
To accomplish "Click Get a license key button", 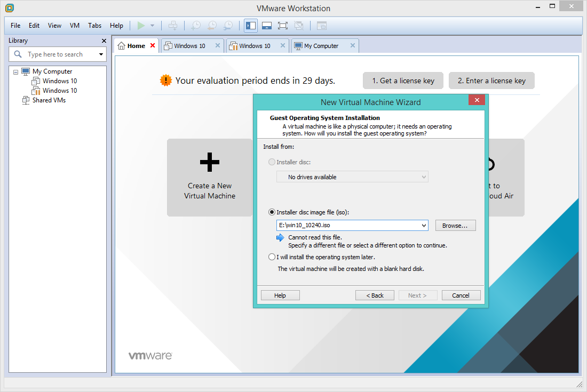I will point(403,81).
